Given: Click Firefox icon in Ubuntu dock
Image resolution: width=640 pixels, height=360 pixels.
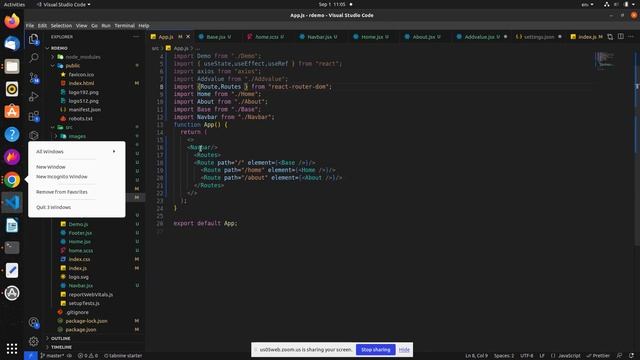Looking at the screenshot, I should [x=12, y=21].
